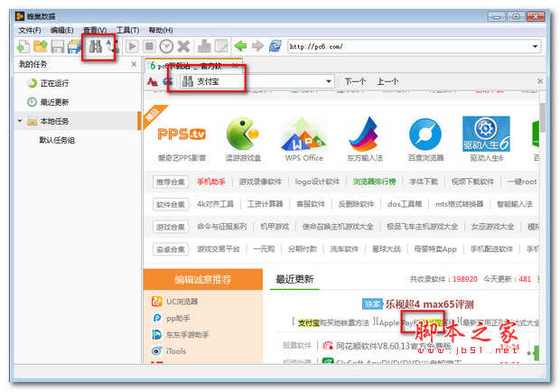Viewport: 560px width, 392px height.
Task: Open the 帮助(H) menu
Action: point(161,31)
